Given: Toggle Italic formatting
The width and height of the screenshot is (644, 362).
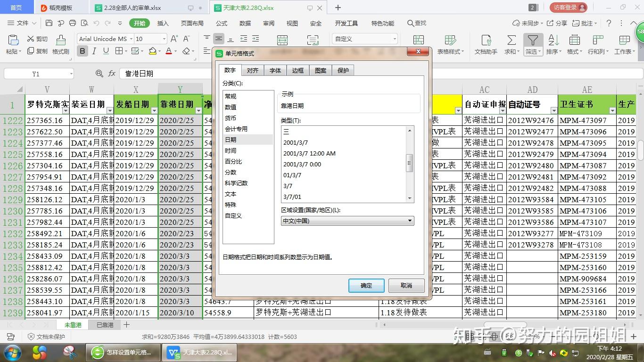Looking at the screenshot, I should 94,51.
